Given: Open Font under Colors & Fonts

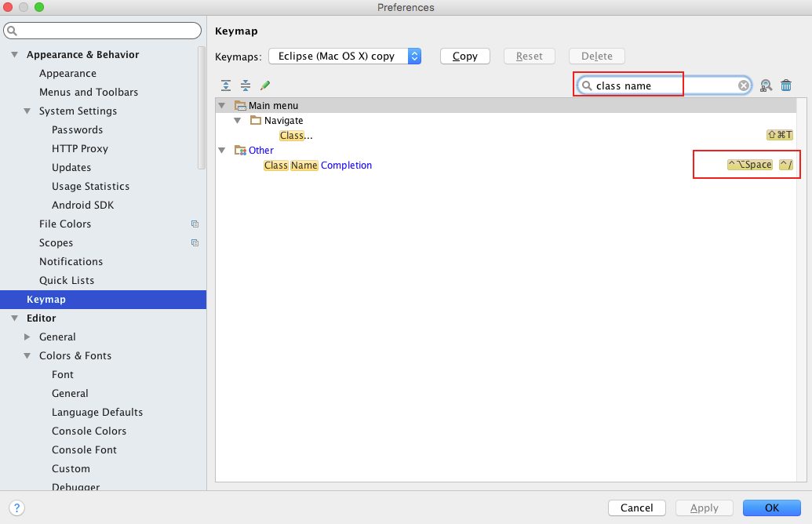Looking at the screenshot, I should pos(63,374).
